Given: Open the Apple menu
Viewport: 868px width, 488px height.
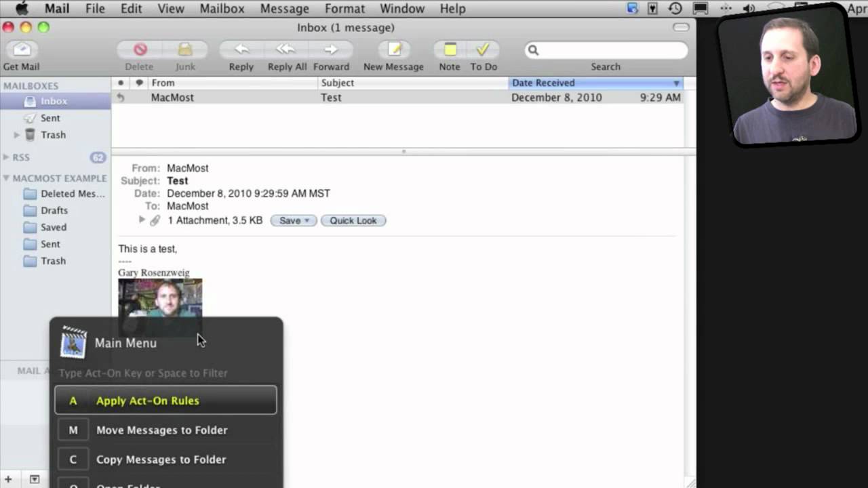Looking at the screenshot, I should [22, 8].
